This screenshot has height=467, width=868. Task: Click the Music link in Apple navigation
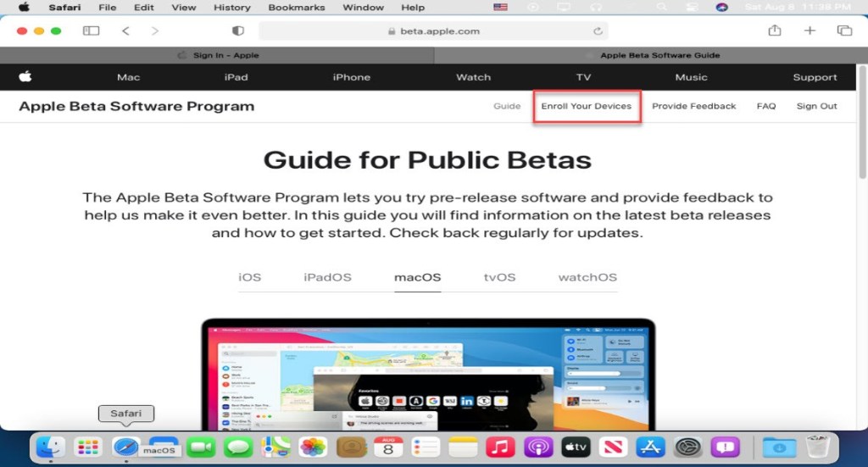692,77
